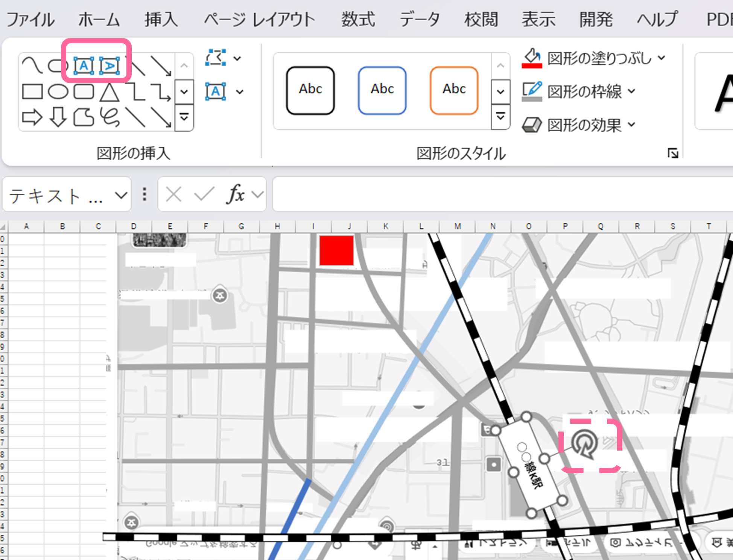
Task: Cancel formula entry with the X button
Action: coord(173,194)
